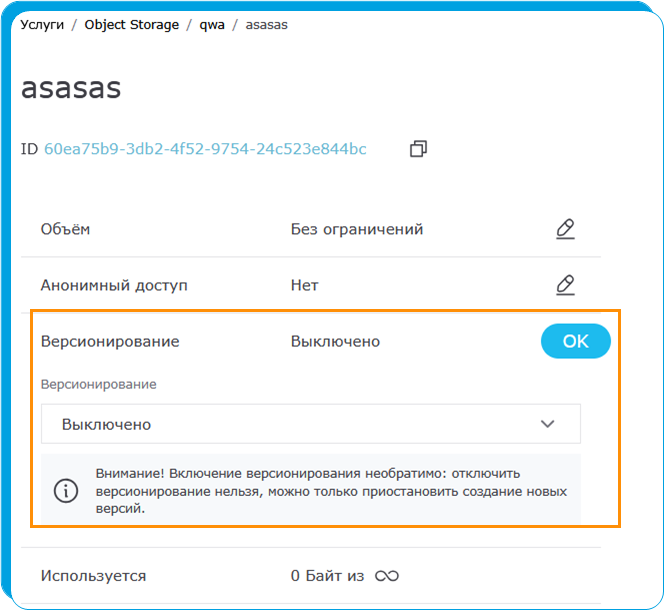Screen dimensions: 664x610
Task: Open Object Storage breadcrumb link
Action: pos(131,24)
